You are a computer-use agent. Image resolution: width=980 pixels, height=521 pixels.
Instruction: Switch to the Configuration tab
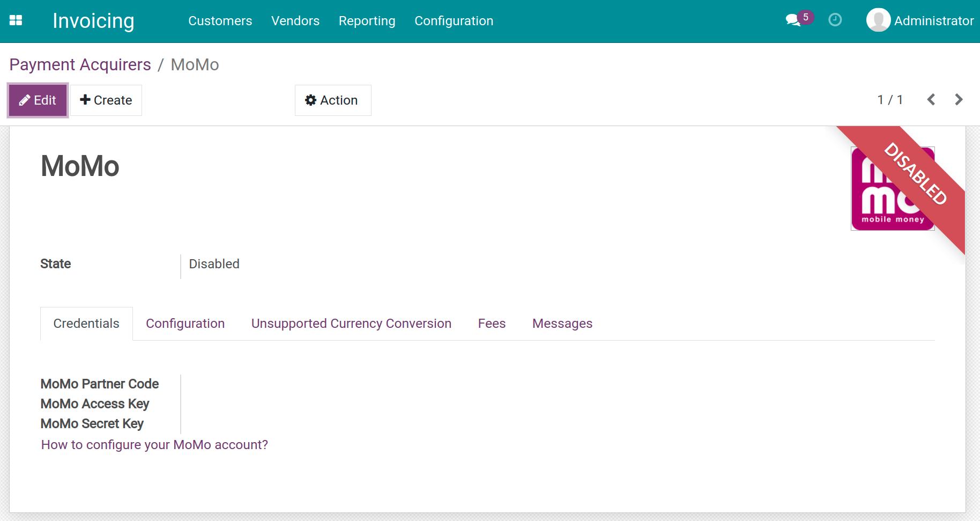[185, 323]
